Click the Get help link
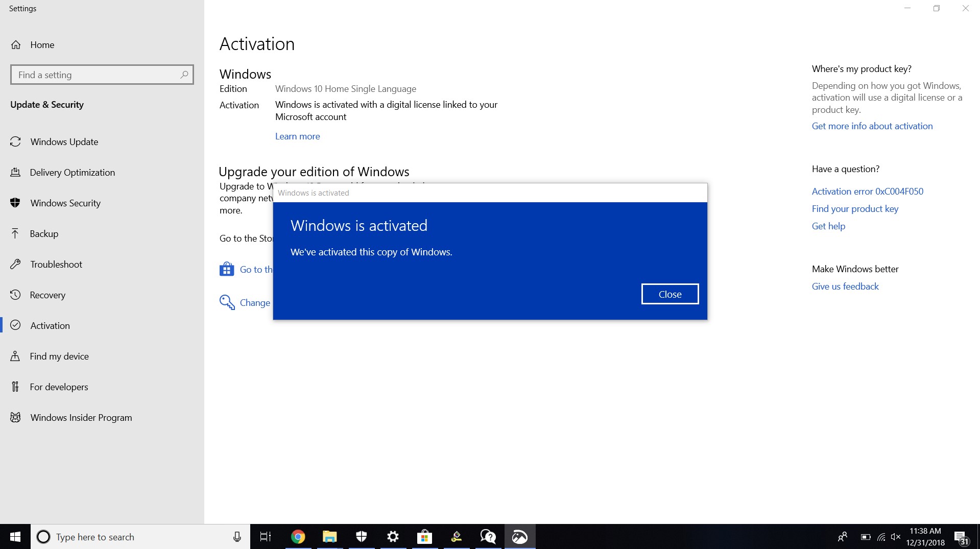Screen dimensions: 980x549 click(x=828, y=226)
